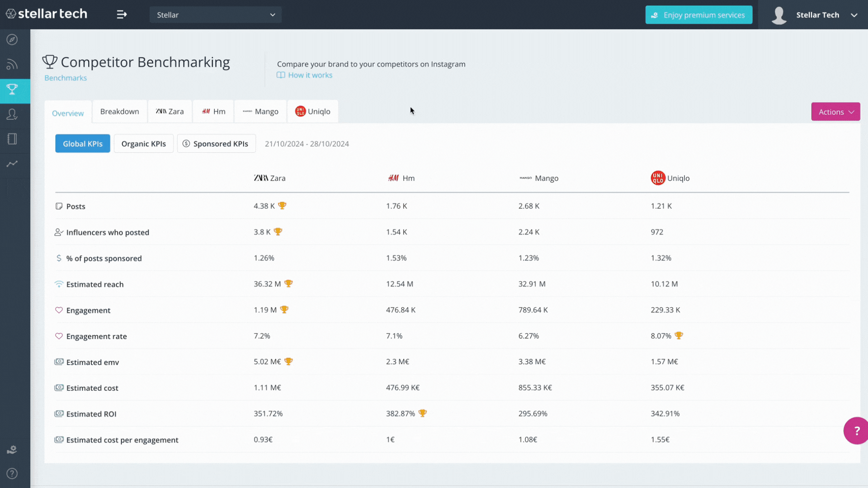Click the Estimated cost row label
The width and height of the screenshot is (868, 488).
(x=92, y=388)
